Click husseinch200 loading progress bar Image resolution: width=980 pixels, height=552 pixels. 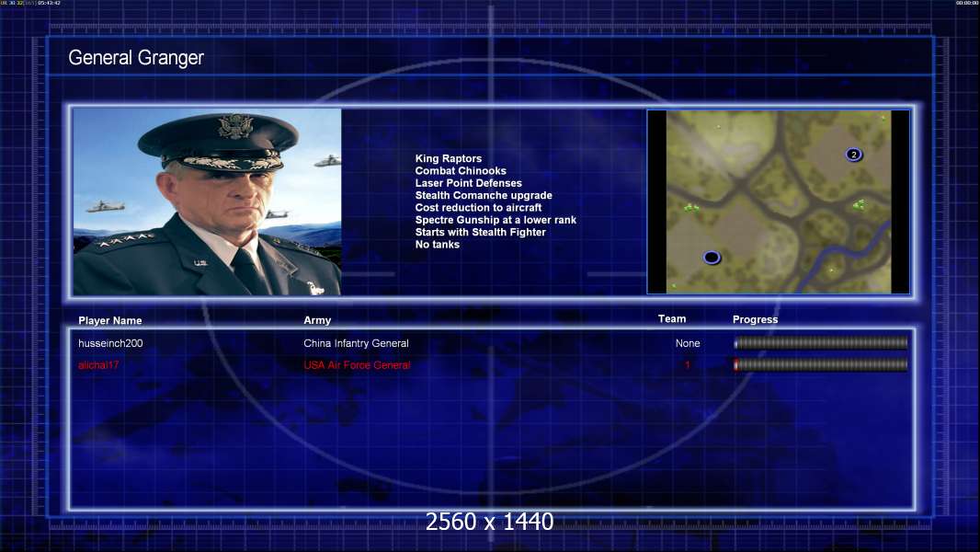[821, 342]
